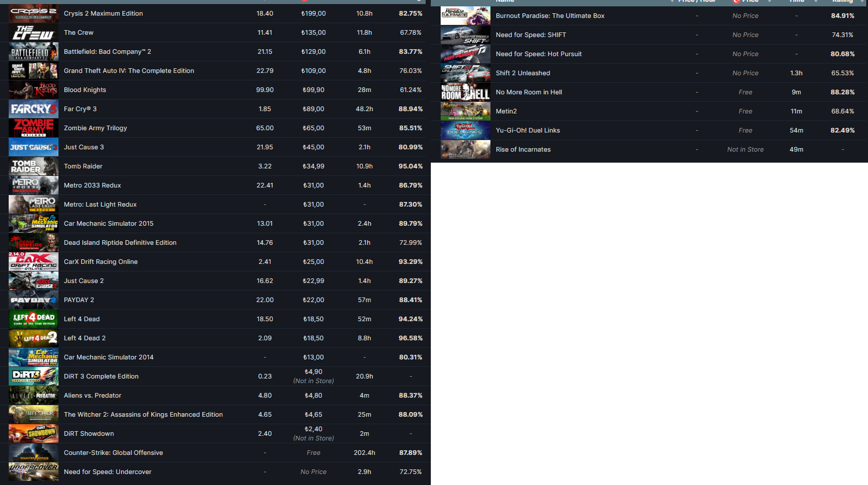Select the ₺2,40 price for DiRT Showdown
Screen dimensions: 868x485
[313, 429]
